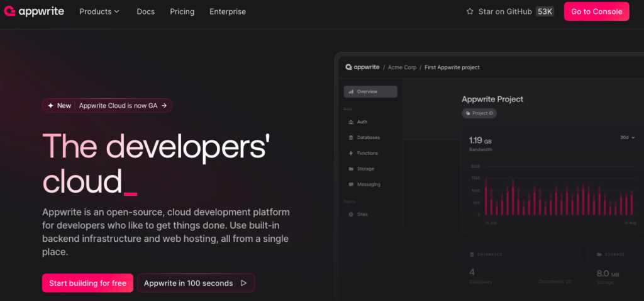Click the Sites globe icon

[x=351, y=215]
